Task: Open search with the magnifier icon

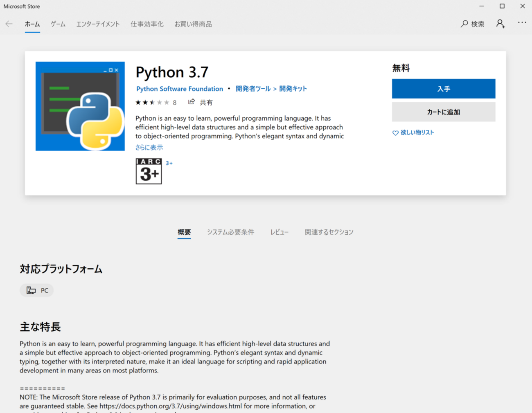Action: tap(464, 24)
